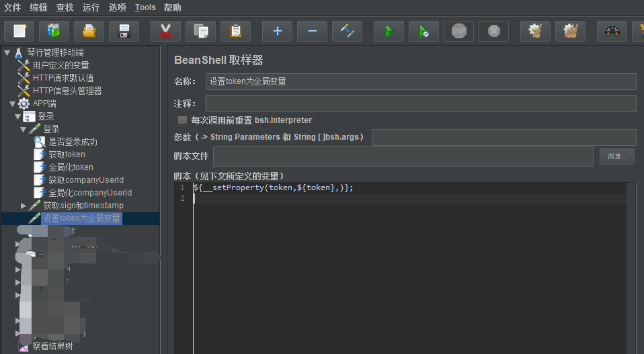Viewport: 644px width, 354px height.
Task: Collapse the APP端 thread group node
Action: pos(12,103)
